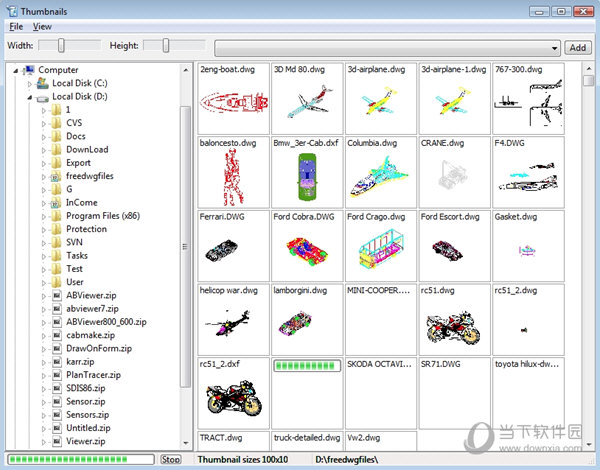Click the D:\freedwgfiles\ status bar path
Viewport: 600px width, 470px height.
347,459
